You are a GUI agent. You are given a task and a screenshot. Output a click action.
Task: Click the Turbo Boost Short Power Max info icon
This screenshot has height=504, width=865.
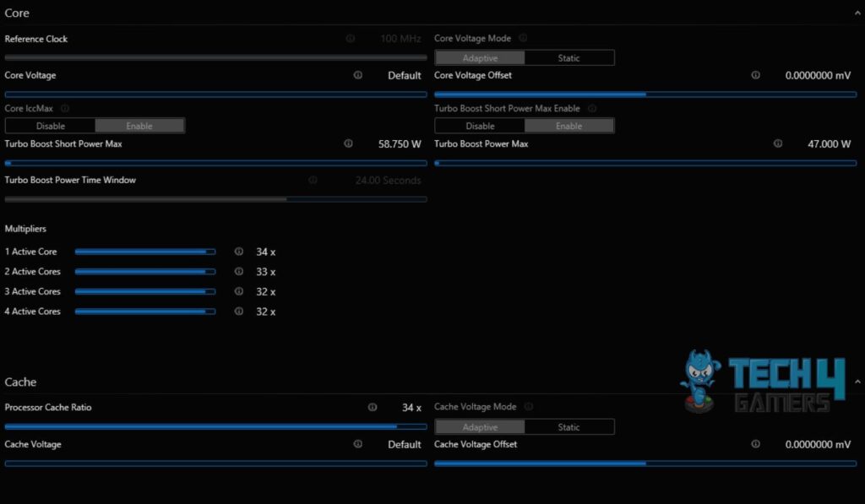(348, 144)
